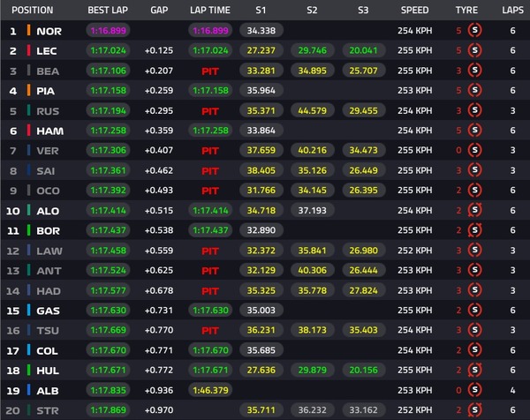Click the red team color bar beside LEC
The height and width of the screenshot is (420, 530).
[x=28, y=50]
